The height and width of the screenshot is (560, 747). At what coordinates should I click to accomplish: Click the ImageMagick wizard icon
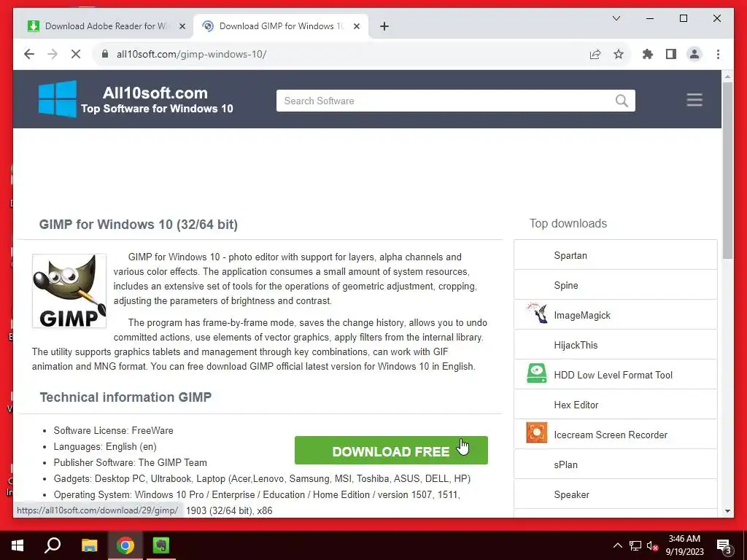coord(536,313)
